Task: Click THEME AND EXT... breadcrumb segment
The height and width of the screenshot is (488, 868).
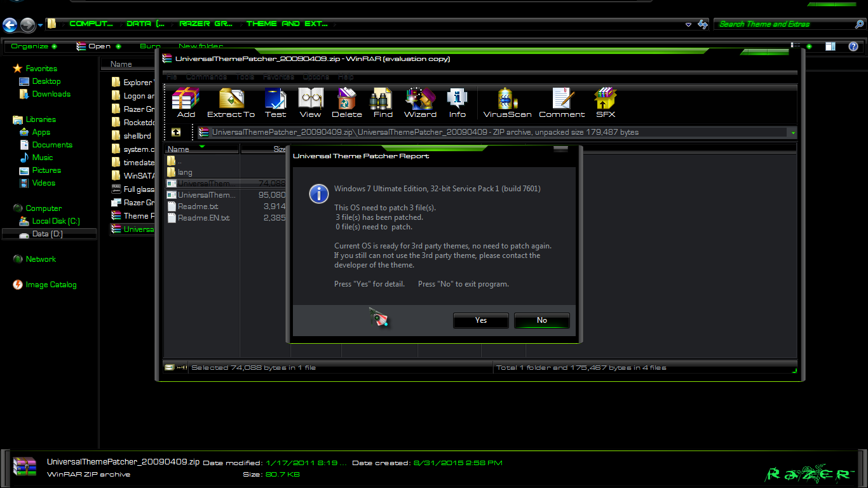Action: click(x=287, y=24)
